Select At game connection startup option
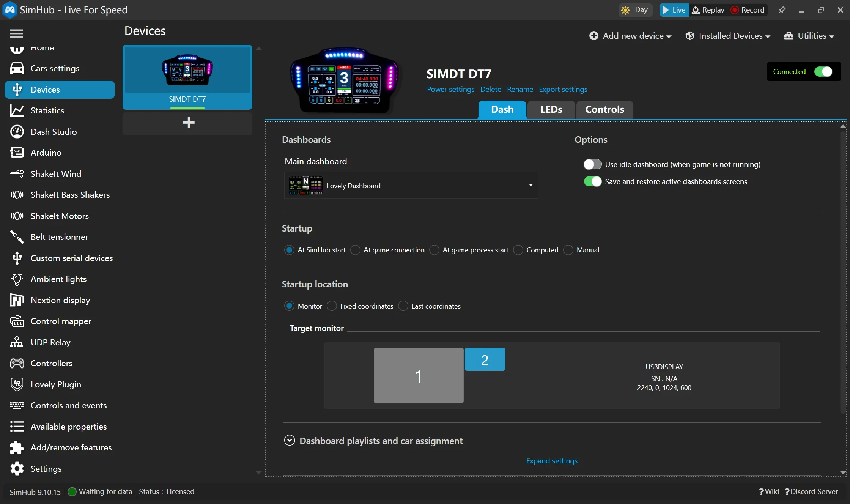The width and height of the screenshot is (850, 504). (x=356, y=250)
